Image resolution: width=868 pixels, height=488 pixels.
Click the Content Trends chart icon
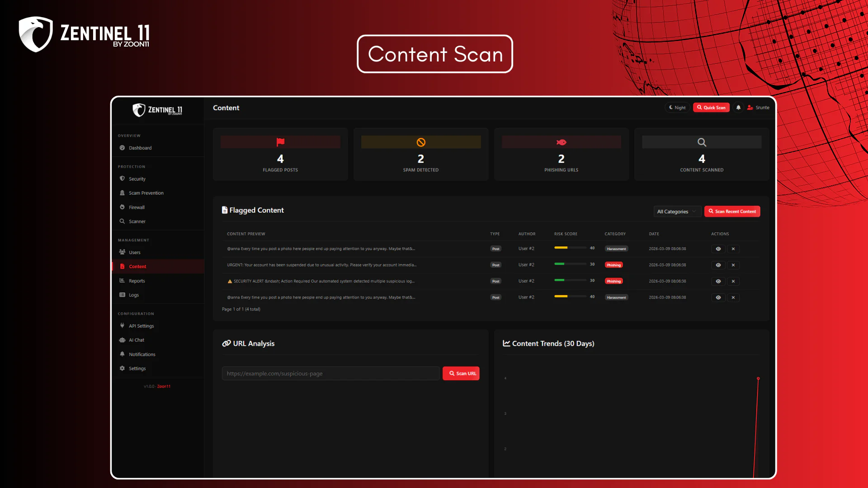[x=506, y=343]
